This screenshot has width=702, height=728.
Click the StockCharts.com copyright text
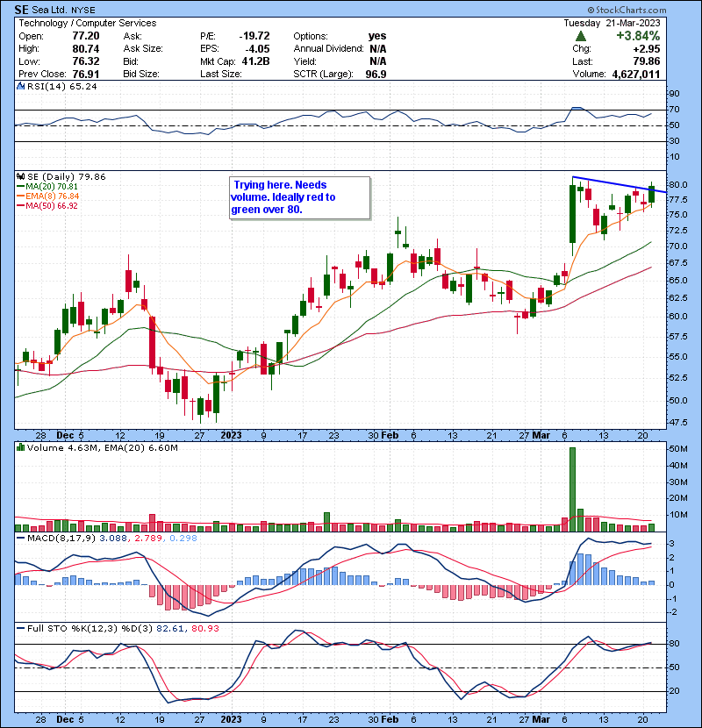(x=627, y=10)
